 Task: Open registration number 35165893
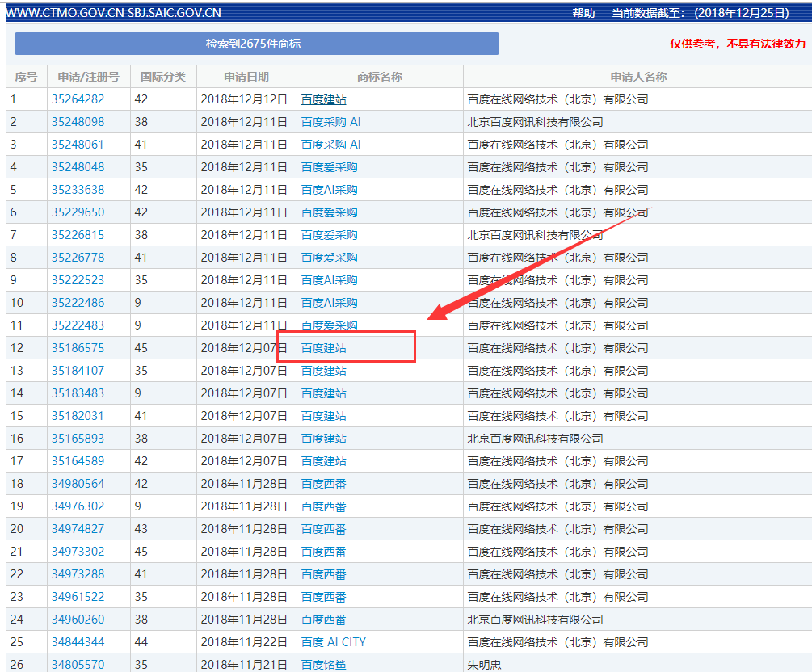click(78, 439)
